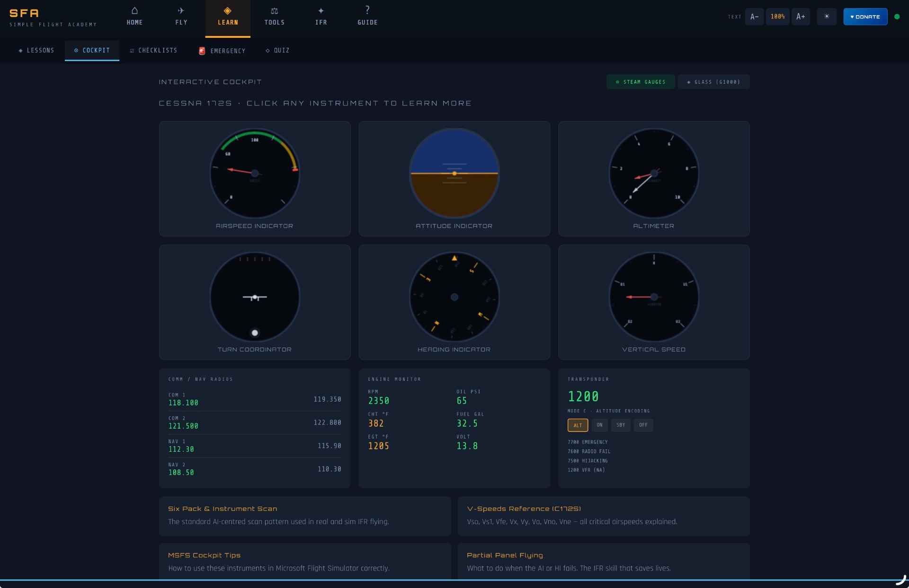Image resolution: width=909 pixels, height=588 pixels.
Task: Click COM 1 standby frequency 119.350
Action: click(327, 399)
